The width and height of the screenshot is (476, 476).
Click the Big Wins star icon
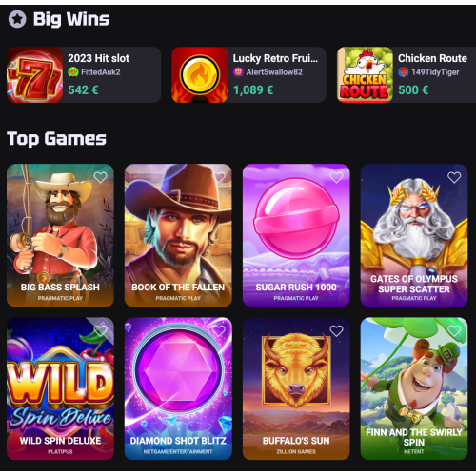(x=17, y=19)
